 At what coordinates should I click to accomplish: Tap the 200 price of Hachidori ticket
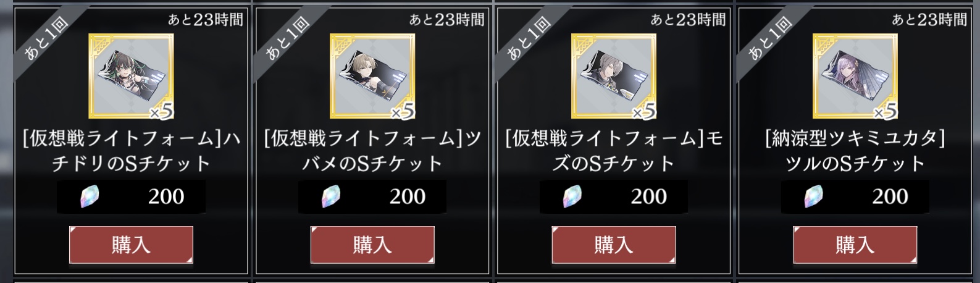tap(166, 196)
